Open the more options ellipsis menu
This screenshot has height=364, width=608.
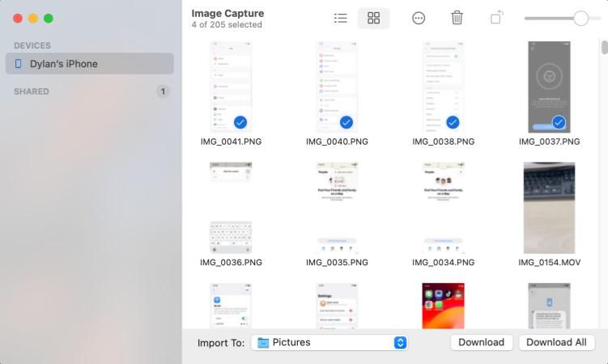(419, 18)
